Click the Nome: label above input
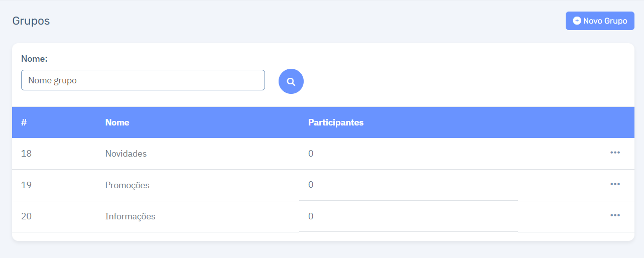 34,59
